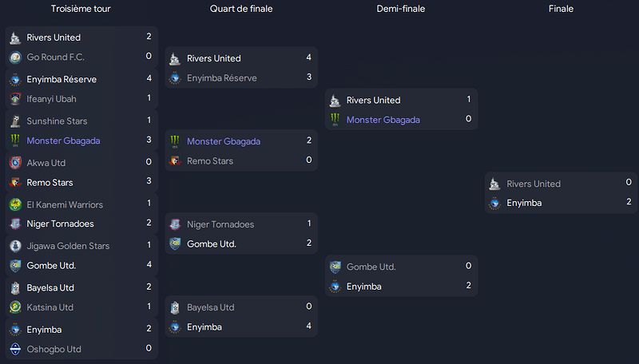Click Katsina Utd club crest icon
The height and width of the screenshot is (364, 639).
tap(15, 307)
